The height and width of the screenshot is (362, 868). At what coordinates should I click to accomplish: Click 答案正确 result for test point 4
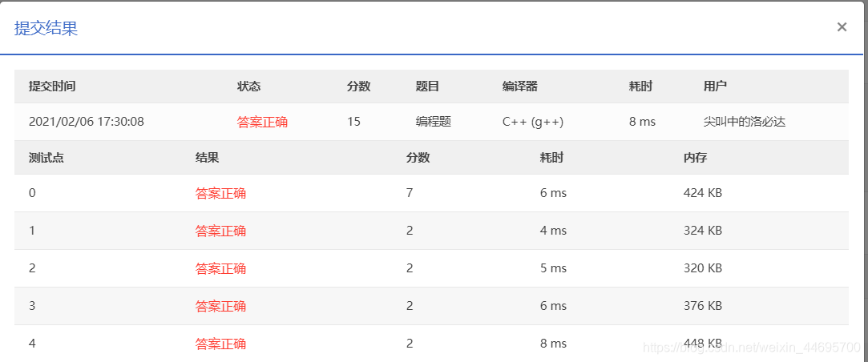point(221,344)
